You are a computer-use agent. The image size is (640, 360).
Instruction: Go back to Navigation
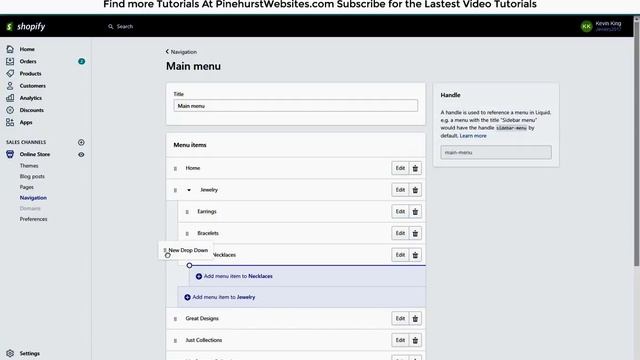[181, 52]
